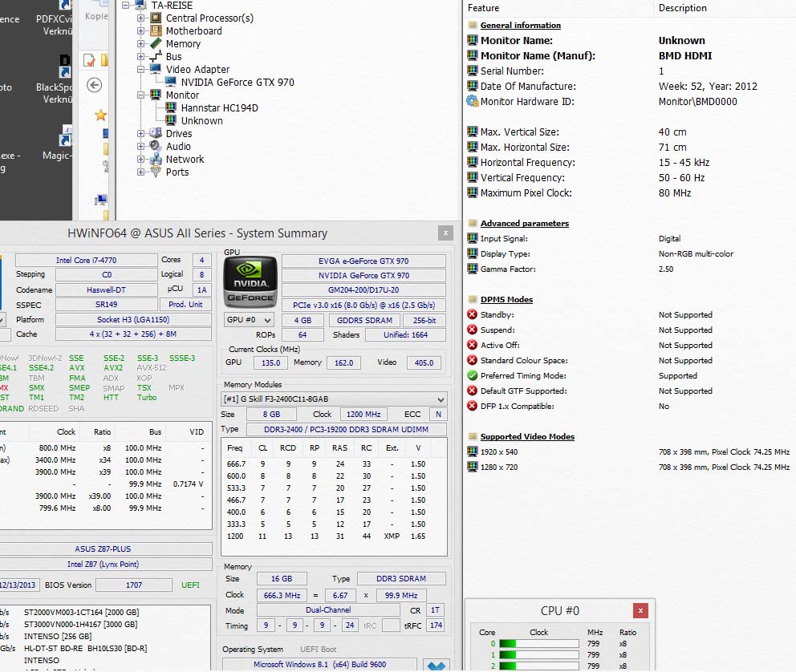The height and width of the screenshot is (672, 796).
Task: Click the BIOS version 1707 field
Action: (134, 585)
